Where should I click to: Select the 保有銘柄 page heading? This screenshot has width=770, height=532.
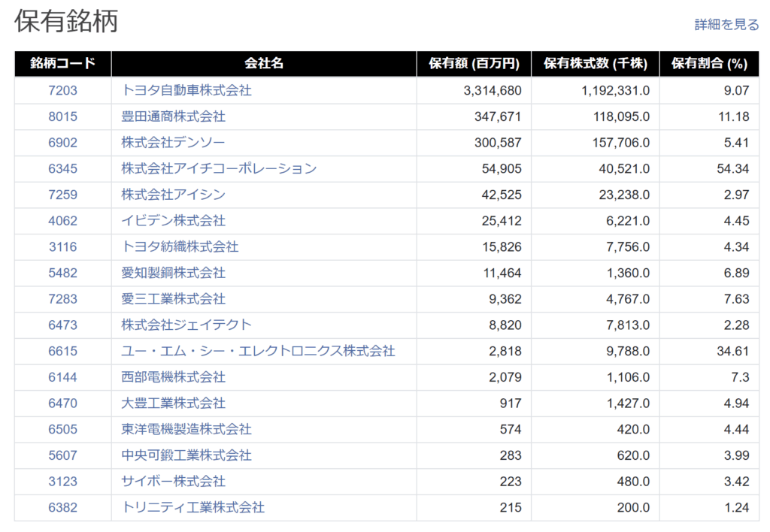[66, 21]
